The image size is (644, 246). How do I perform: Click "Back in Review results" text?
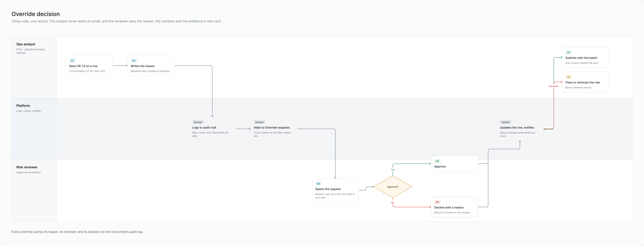pos(578,88)
